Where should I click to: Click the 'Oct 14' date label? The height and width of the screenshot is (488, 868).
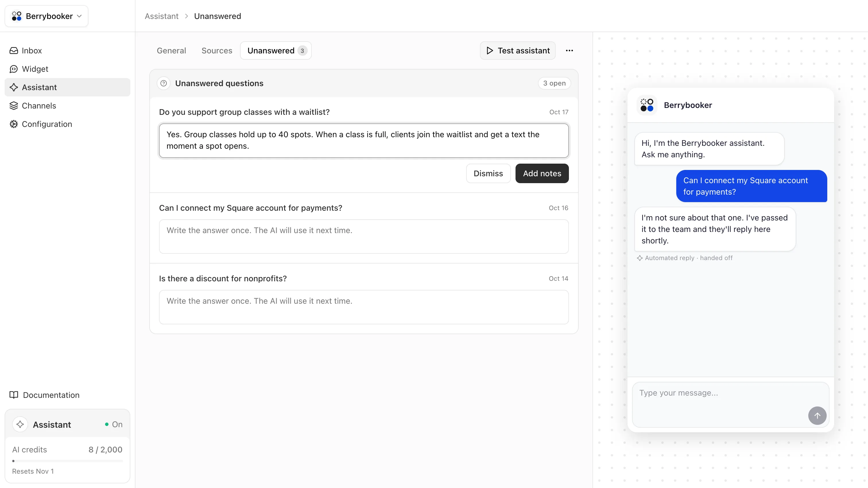[558, 279]
